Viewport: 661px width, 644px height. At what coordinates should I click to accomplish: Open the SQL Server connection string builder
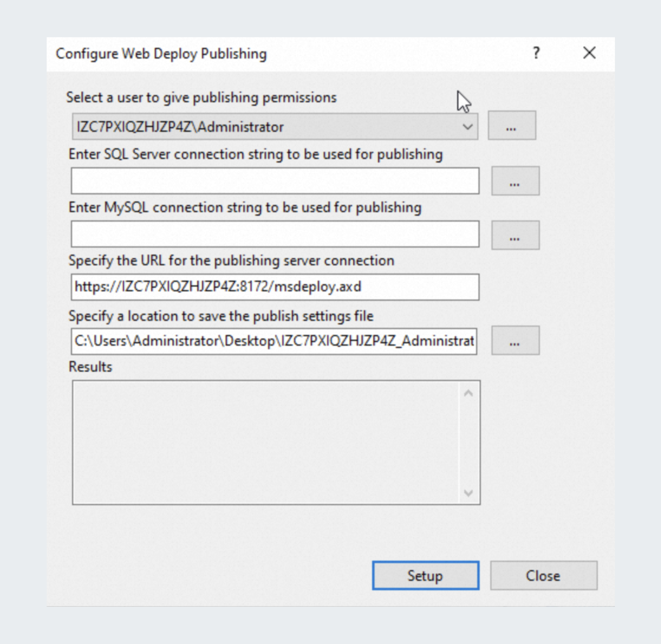coord(515,180)
